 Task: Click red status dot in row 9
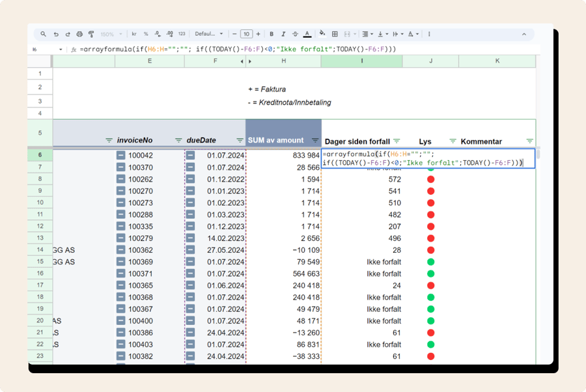tap(430, 191)
